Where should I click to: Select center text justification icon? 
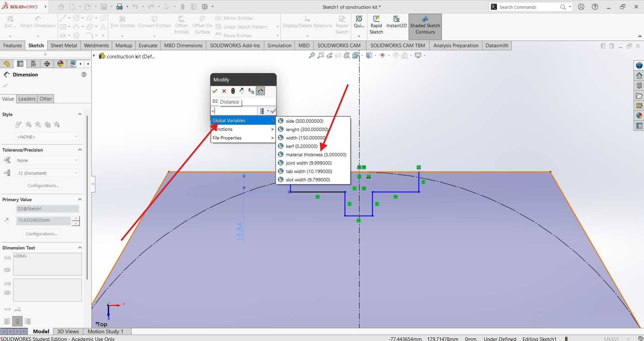tap(17, 322)
